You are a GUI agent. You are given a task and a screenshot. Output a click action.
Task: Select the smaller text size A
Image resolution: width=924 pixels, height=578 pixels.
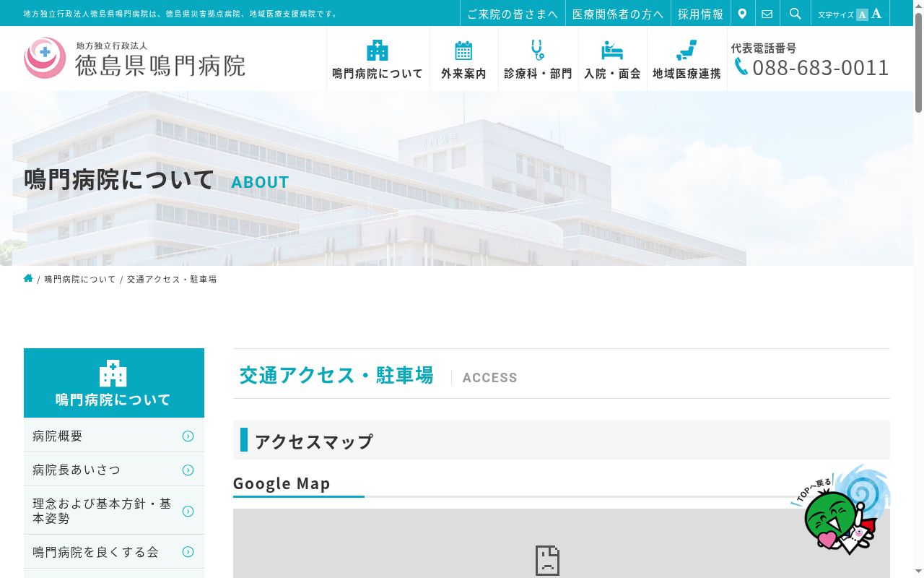click(862, 14)
